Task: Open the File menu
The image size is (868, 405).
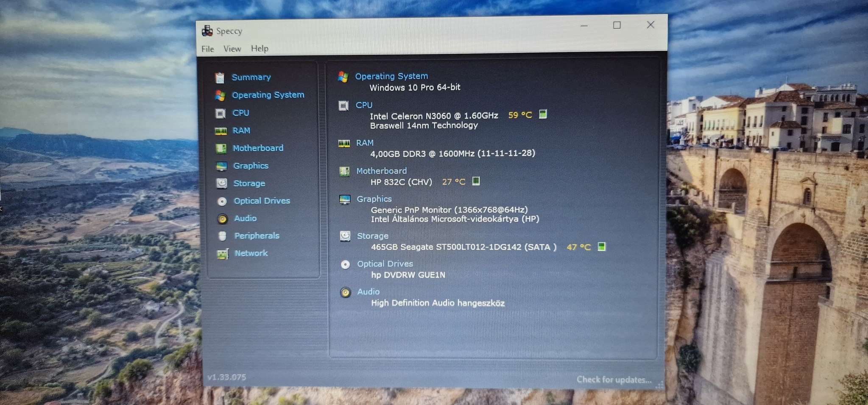Action: click(208, 49)
